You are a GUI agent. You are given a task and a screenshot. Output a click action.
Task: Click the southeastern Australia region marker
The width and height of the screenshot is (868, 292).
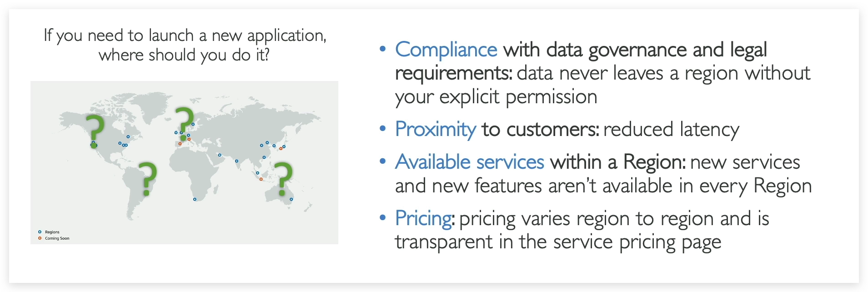click(x=291, y=199)
